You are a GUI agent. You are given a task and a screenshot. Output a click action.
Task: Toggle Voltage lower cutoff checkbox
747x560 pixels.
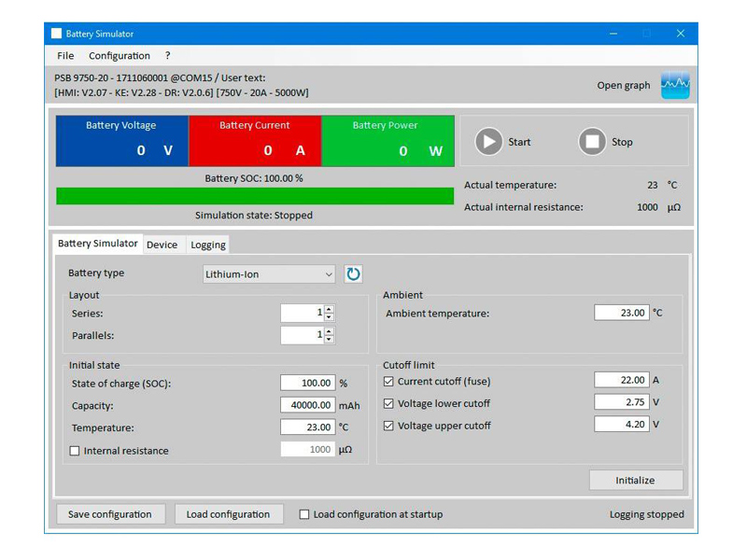(x=389, y=404)
